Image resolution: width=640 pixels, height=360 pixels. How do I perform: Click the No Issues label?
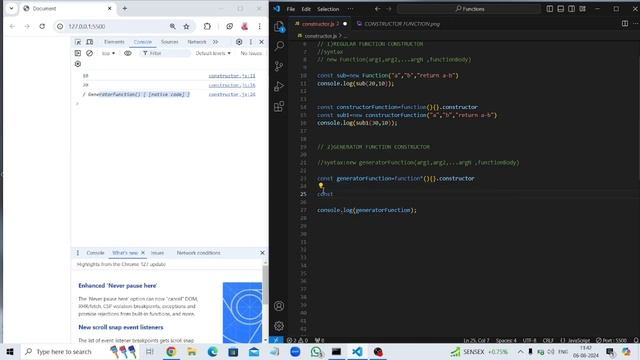pyautogui.click(x=251, y=53)
